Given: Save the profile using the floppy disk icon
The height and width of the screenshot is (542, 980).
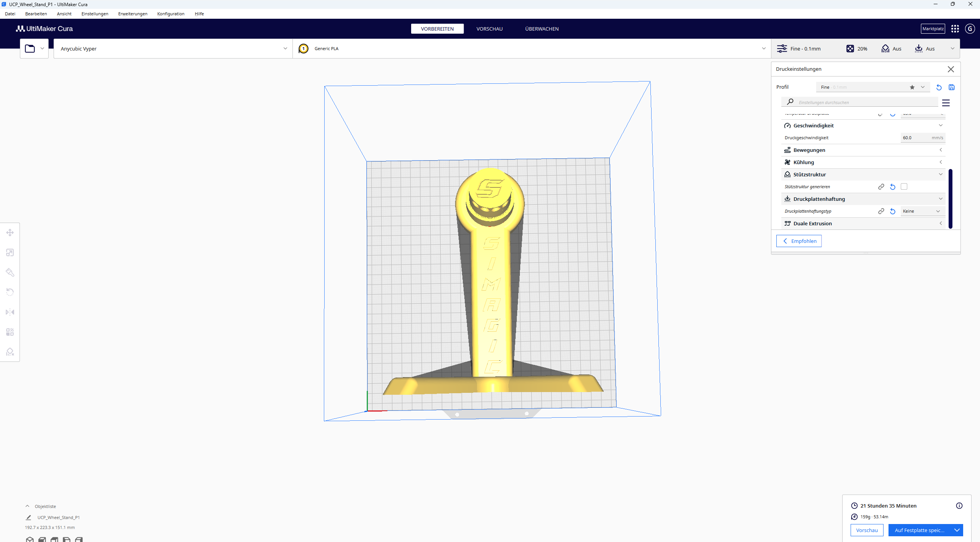Looking at the screenshot, I should tap(952, 87).
